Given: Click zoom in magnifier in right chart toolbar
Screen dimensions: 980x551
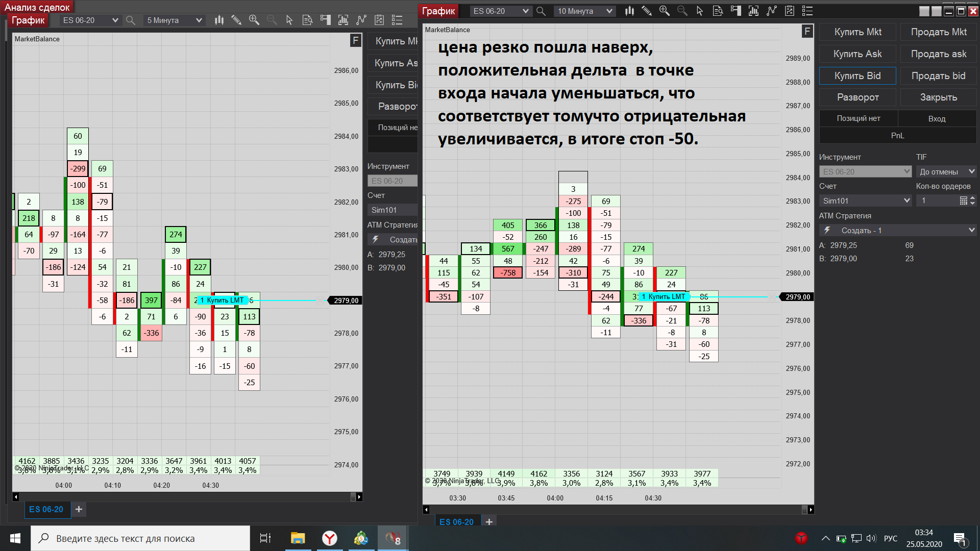Looking at the screenshot, I should point(664,11).
